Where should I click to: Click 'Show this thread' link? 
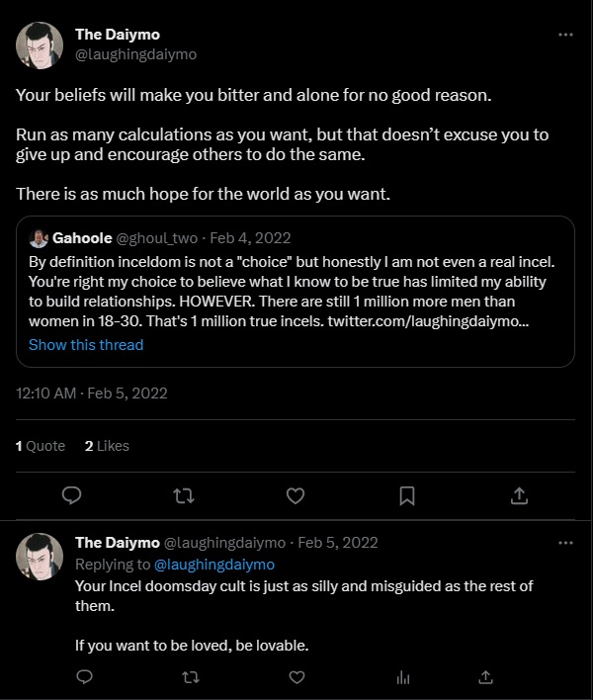86,345
